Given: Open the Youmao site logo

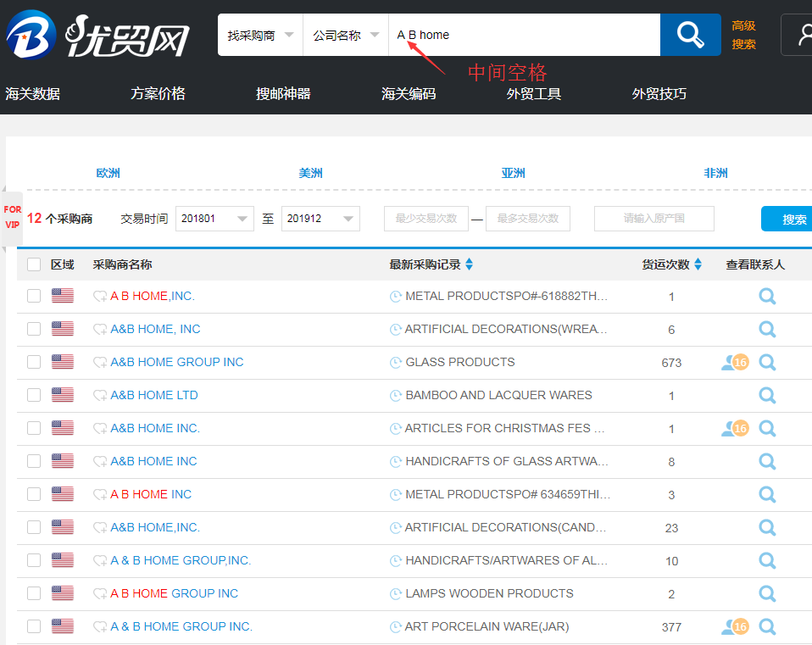Looking at the screenshot, I should 97,36.
